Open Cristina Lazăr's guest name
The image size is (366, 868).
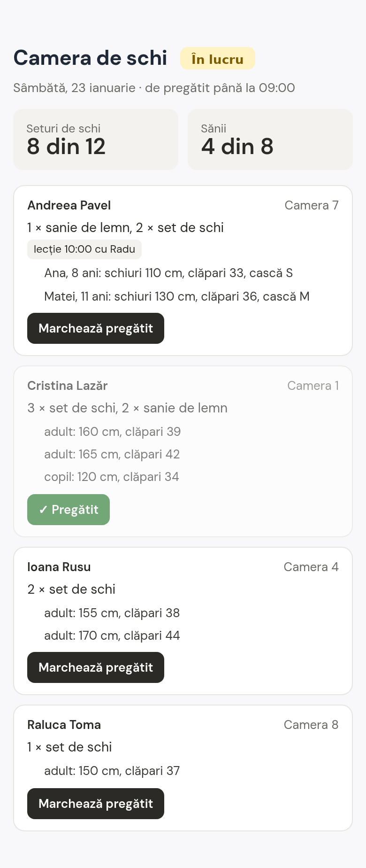tap(68, 386)
